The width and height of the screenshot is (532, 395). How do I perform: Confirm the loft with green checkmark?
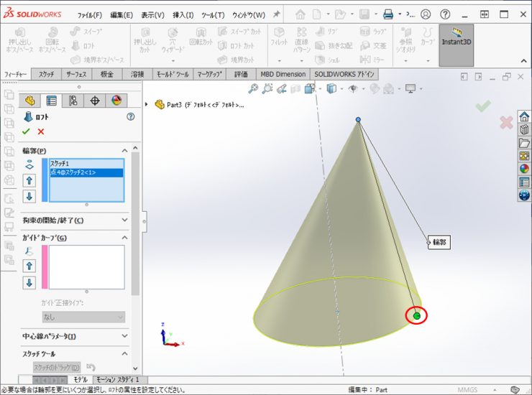pyautogui.click(x=26, y=131)
